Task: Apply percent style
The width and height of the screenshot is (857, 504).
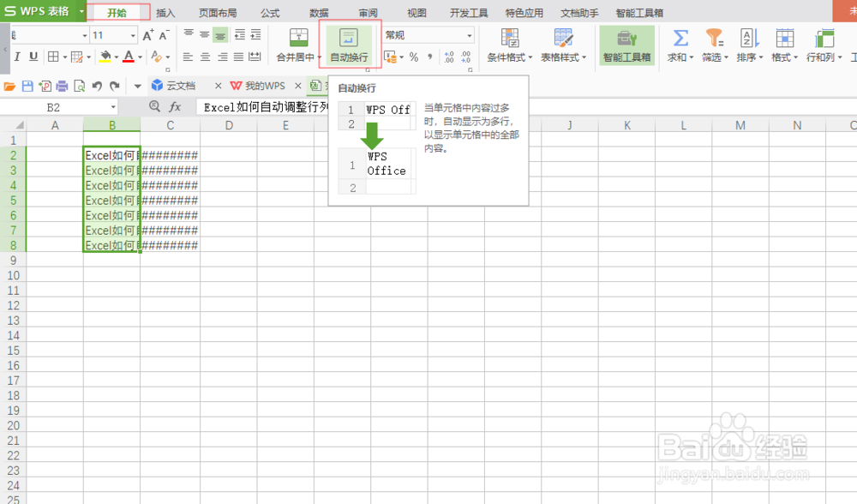Action: click(414, 57)
